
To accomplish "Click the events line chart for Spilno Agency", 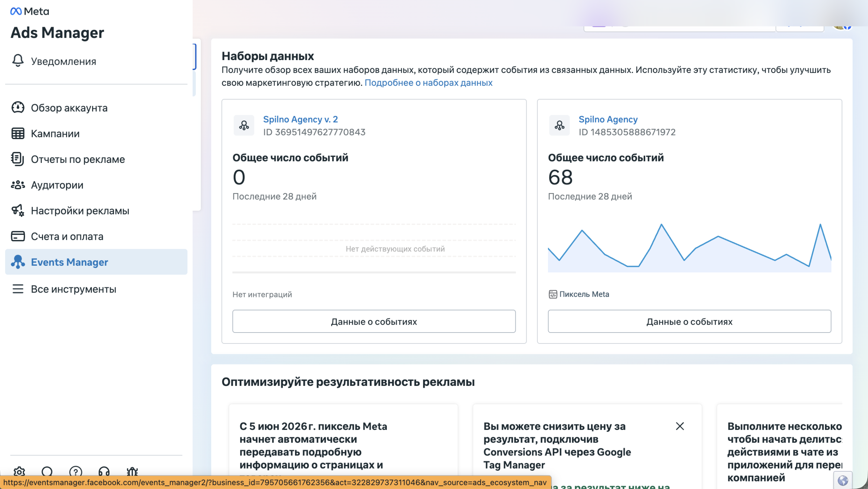I will [x=689, y=247].
